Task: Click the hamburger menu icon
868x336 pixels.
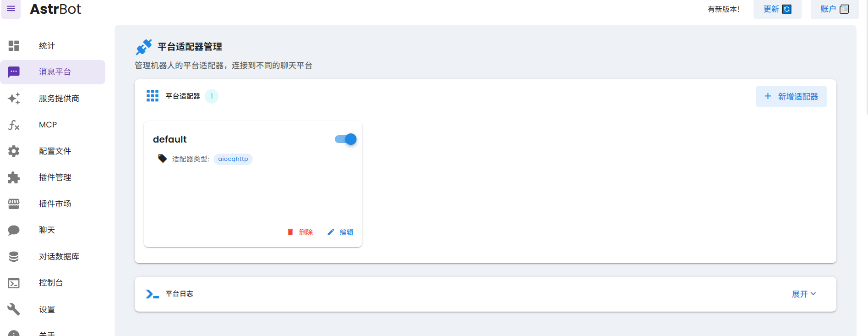Action: [x=11, y=9]
